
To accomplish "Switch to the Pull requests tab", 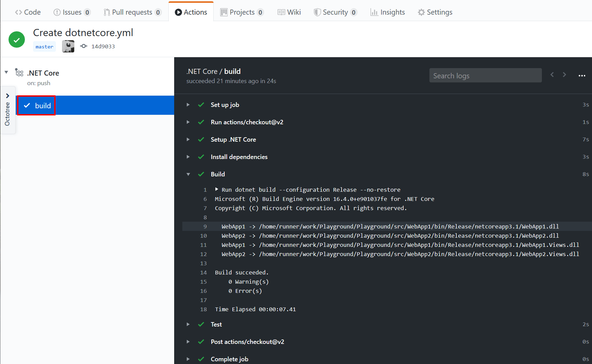I will coord(133,12).
